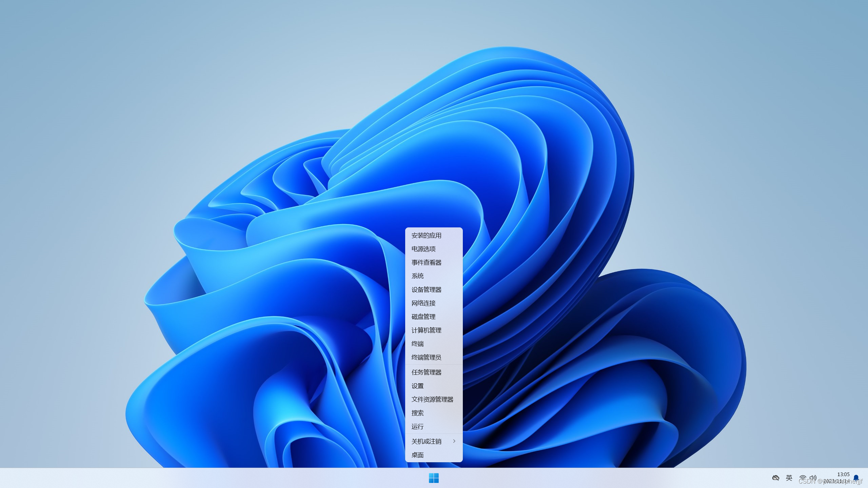Launch 设备管理器
Viewport: 868px width, 488px height.
434,289
